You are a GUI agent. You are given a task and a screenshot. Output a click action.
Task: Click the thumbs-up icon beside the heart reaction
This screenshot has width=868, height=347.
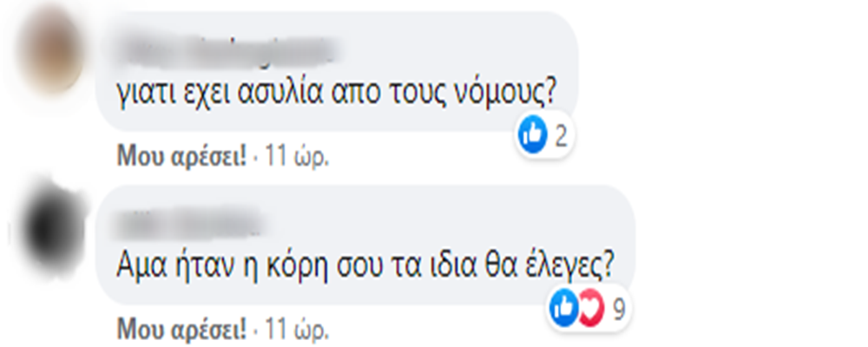[x=563, y=308]
